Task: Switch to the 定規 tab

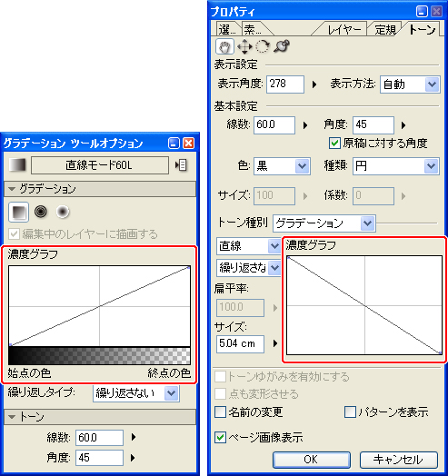Action: (x=385, y=30)
